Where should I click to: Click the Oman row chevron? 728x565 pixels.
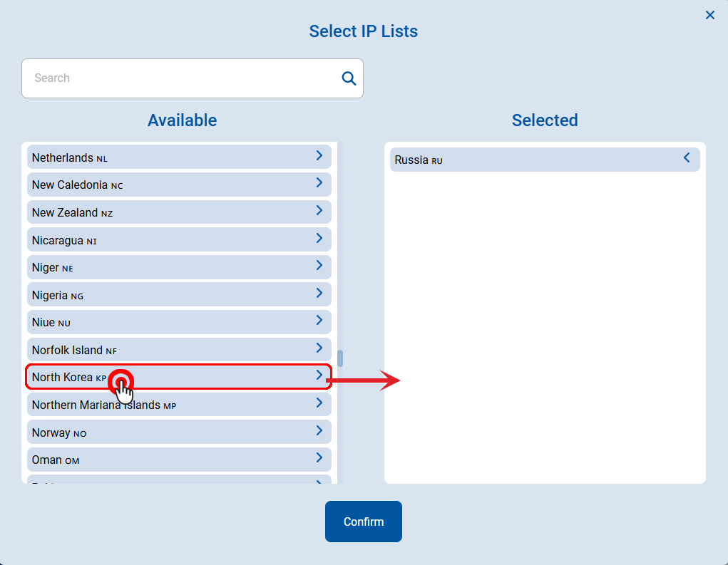319,458
